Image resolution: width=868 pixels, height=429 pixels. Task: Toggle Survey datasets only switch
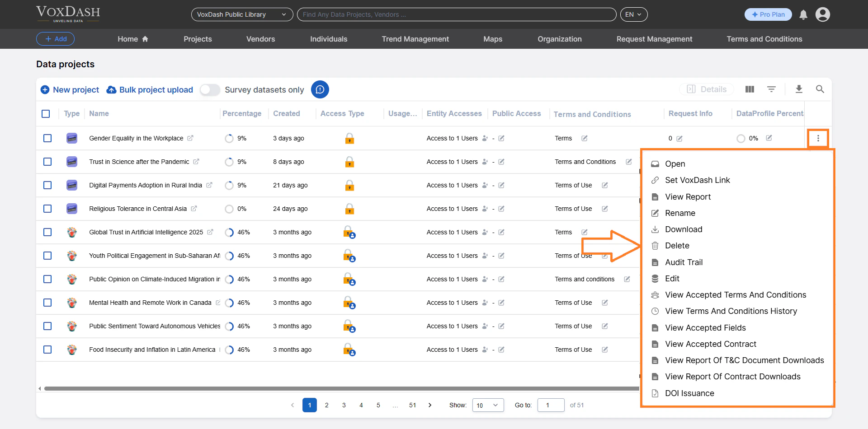pos(210,89)
